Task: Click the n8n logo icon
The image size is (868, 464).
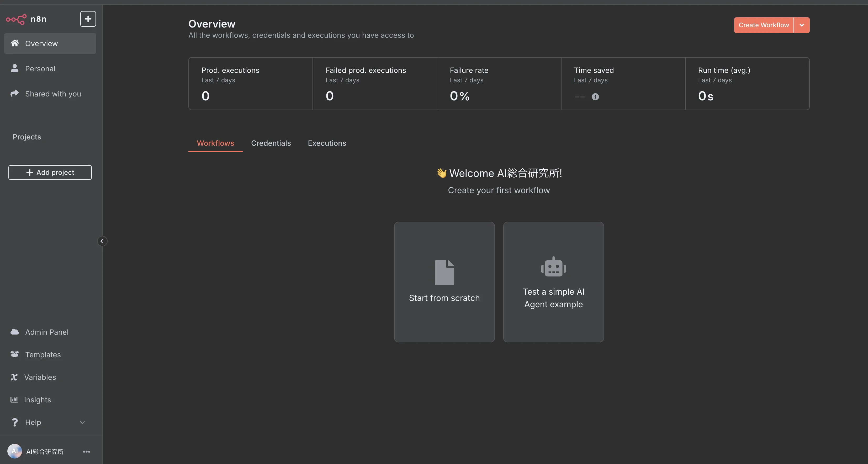Action: 16,19
